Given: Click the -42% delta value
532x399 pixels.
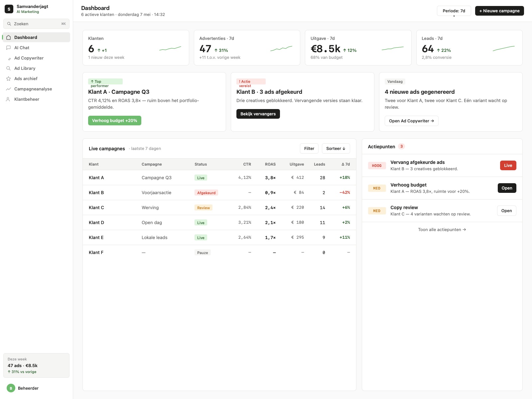Looking at the screenshot, I should 345,193.
